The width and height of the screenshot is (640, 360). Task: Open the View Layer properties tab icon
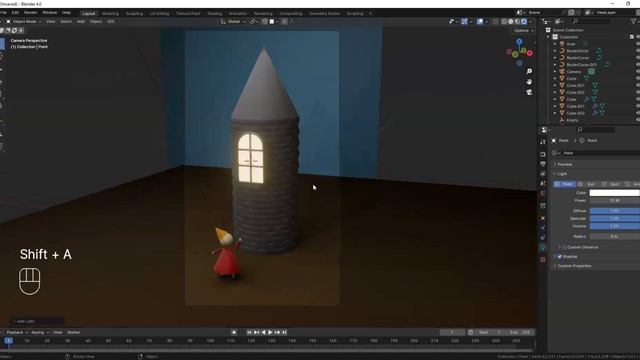543,174
